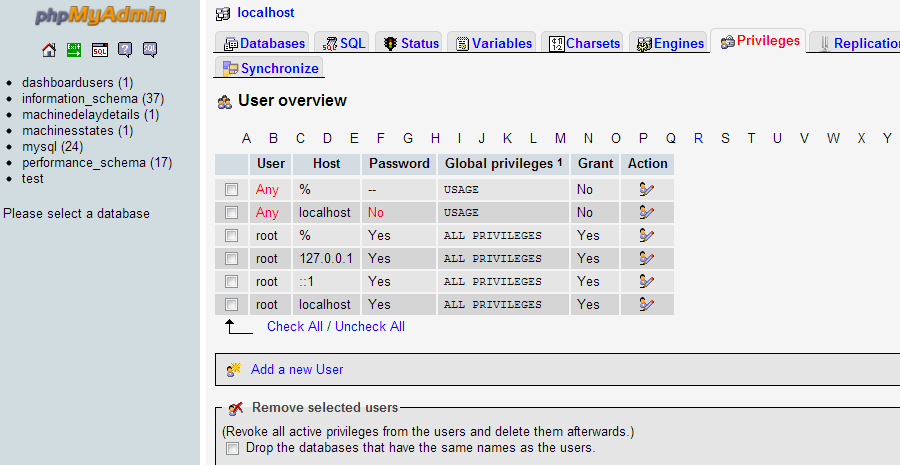Select checkbox for Any localhost user row
Viewport: 900px width, 465px height.
[x=231, y=212]
